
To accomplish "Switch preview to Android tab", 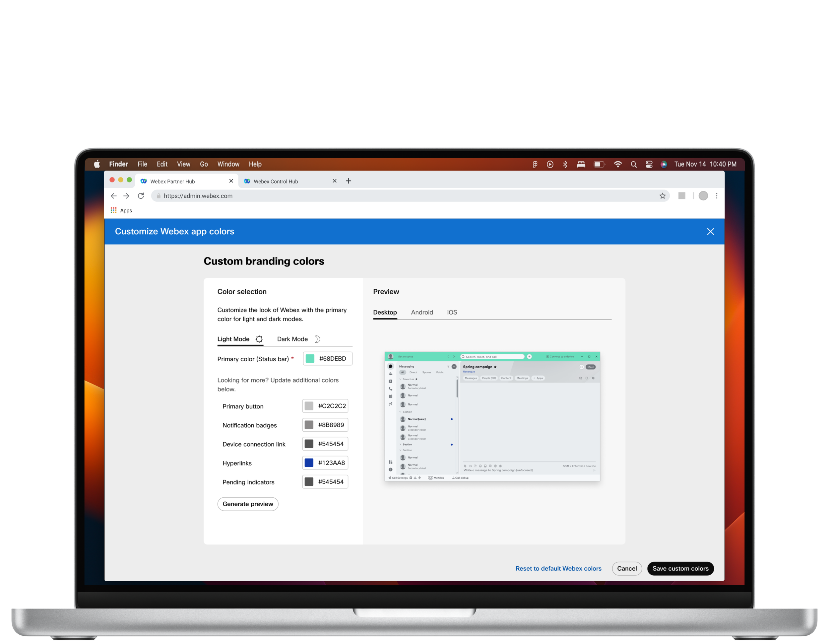I will 422,313.
